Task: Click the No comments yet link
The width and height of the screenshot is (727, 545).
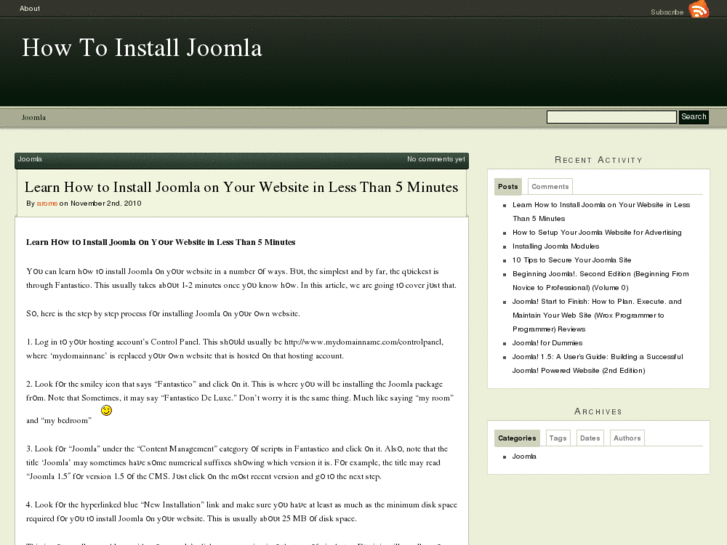Action: tap(436, 159)
